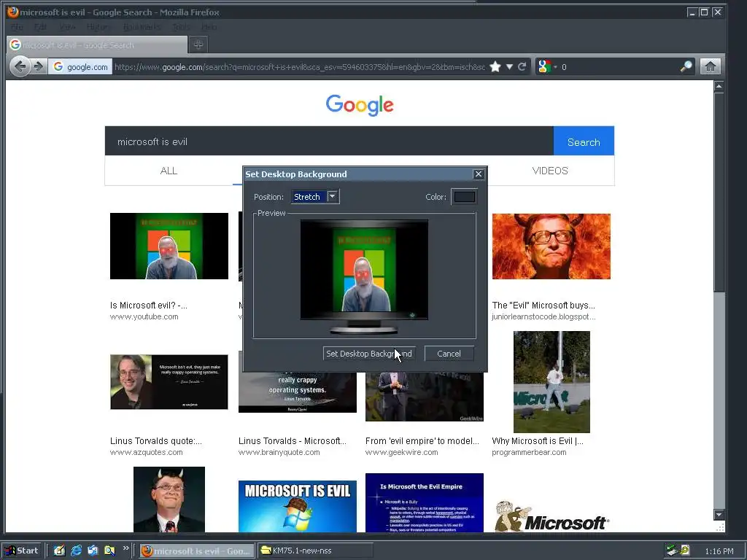The height and width of the screenshot is (560, 747).
Task: Launch the folder search quick launch icon
Action: coord(109,551)
